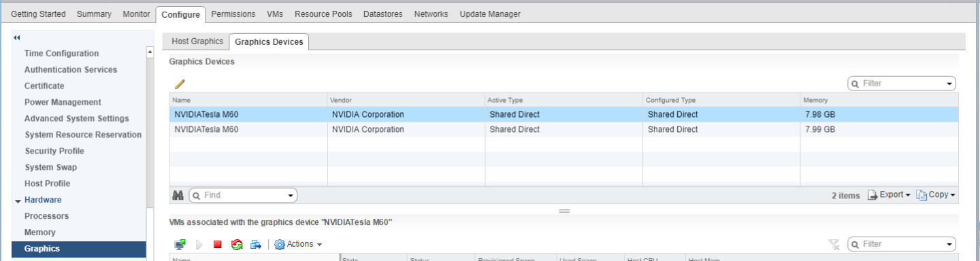Open the Actions dropdown menu
This screenshot has height=261, width=980.
point(298,244)
